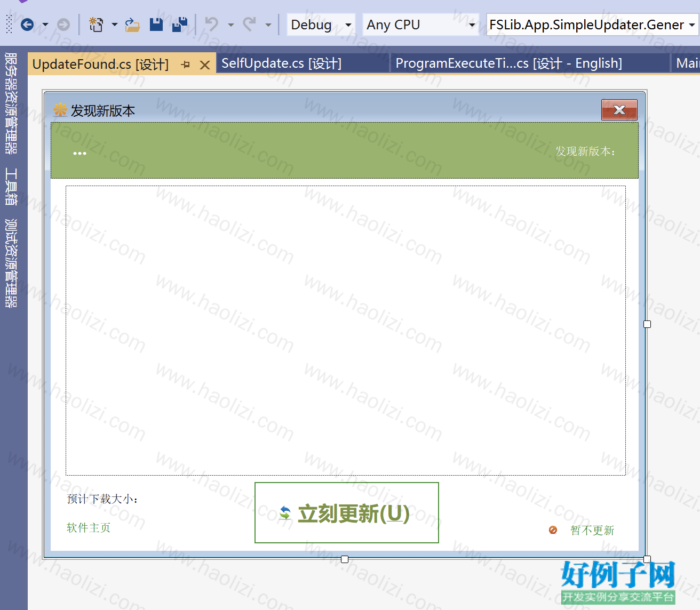Click the form's right-side resize handle
The height and width of the screenshot is (610, 700).
coord(647,324)
